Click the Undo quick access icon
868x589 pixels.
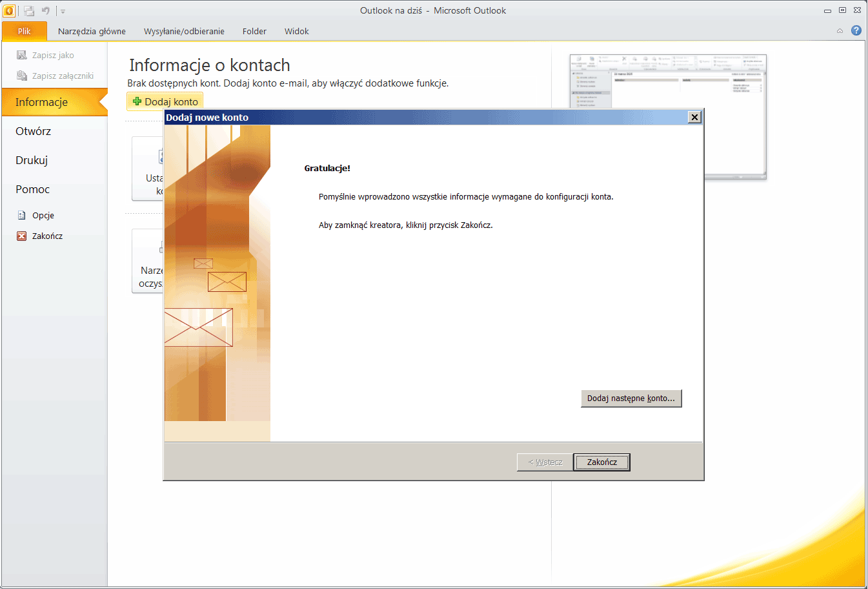(x=46, y=10)
